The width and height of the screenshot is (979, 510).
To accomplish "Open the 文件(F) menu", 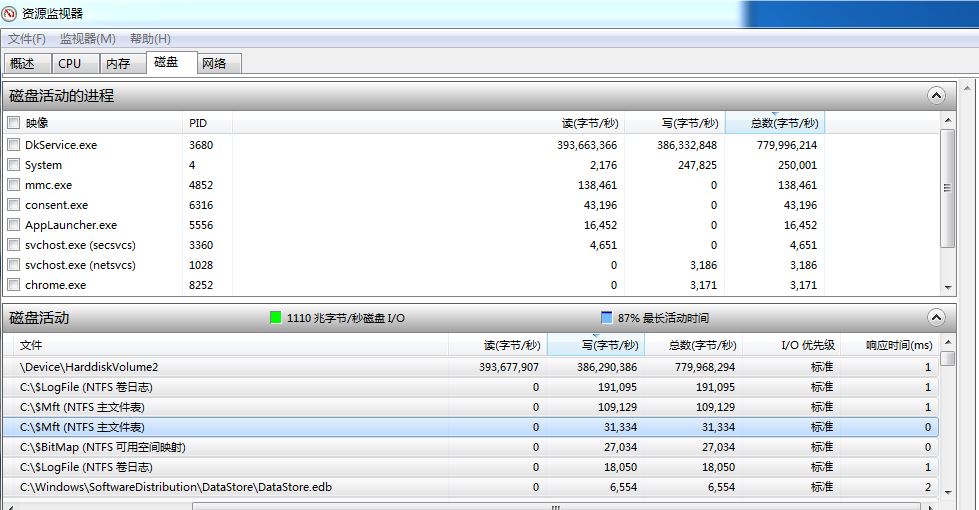I will tap(27, 39).
